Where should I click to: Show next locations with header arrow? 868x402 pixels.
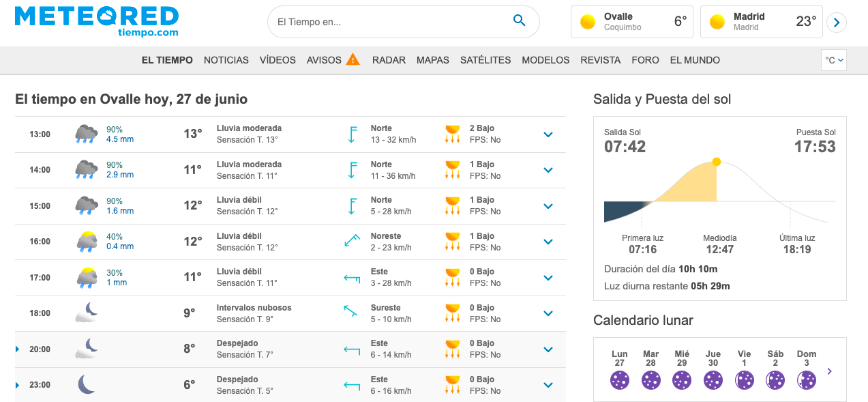[x=837, y=23]
